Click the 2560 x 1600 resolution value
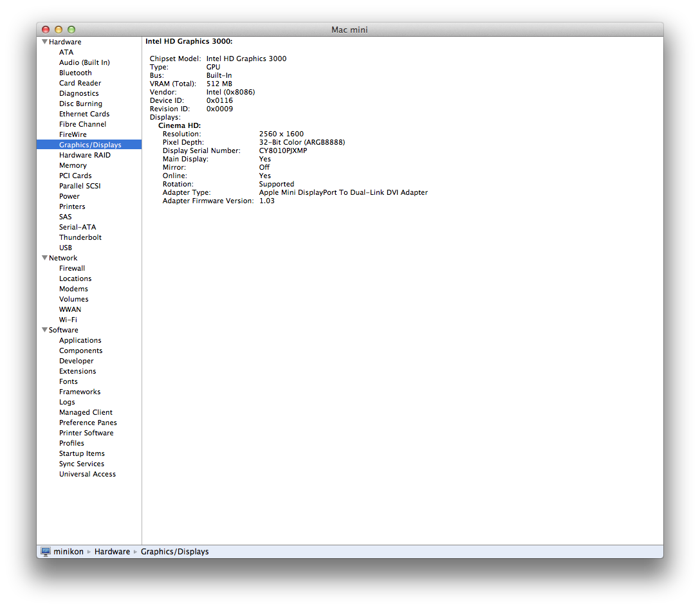This screenshot has width=700, height=609. (281, 134)
